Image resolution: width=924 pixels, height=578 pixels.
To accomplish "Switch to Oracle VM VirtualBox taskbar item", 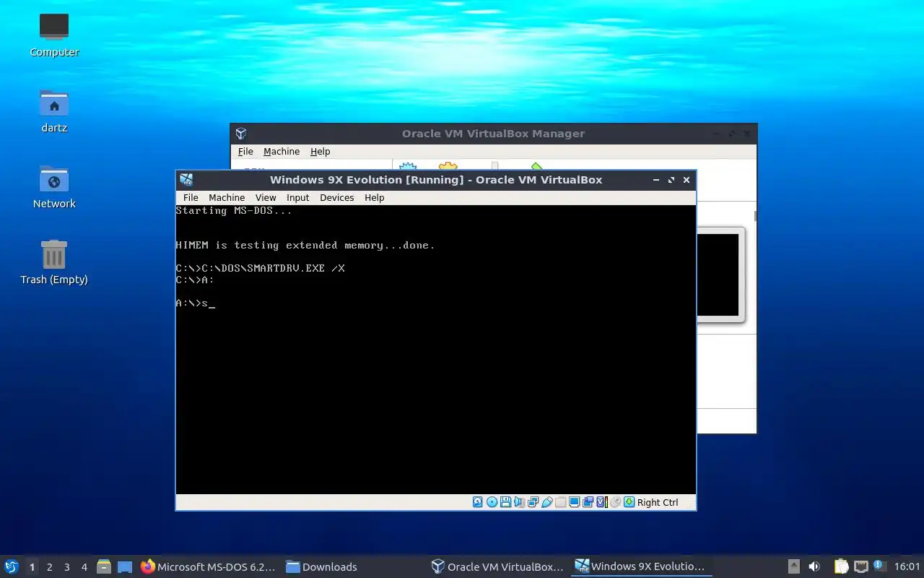I will tap(497, 567).
